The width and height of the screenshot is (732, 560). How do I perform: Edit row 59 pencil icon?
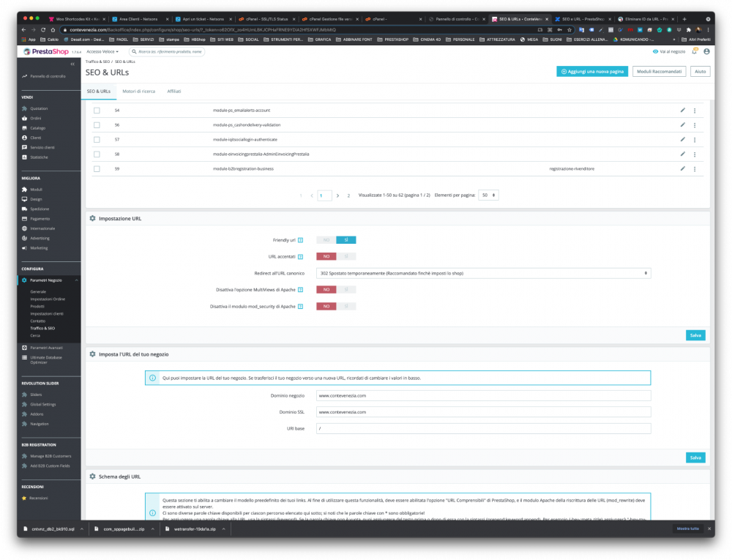point(682,169)
